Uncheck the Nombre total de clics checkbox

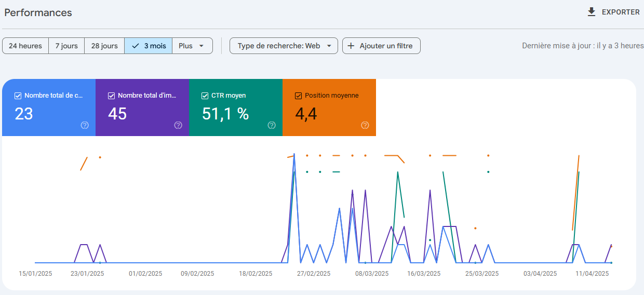pos(18,96)
